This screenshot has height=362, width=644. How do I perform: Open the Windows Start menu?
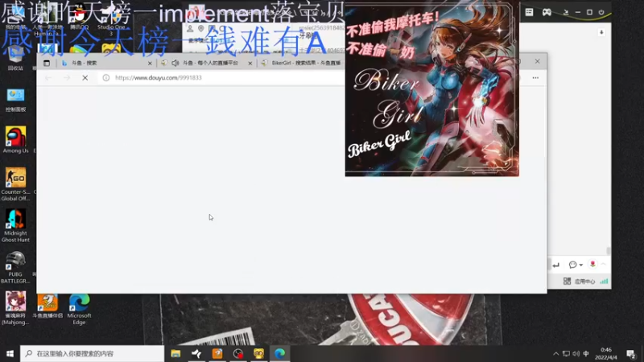coord(10,353)
